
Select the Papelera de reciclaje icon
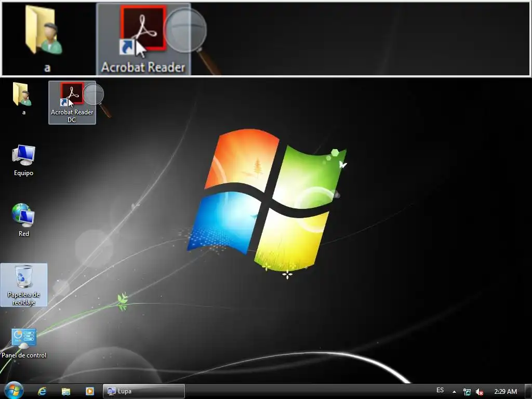[x=24, y=285]
